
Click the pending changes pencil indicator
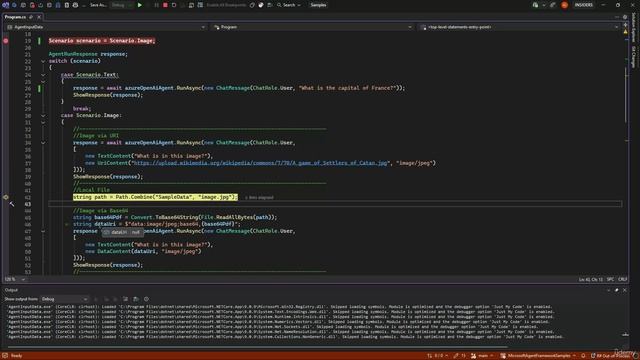[x=459, y=356]
